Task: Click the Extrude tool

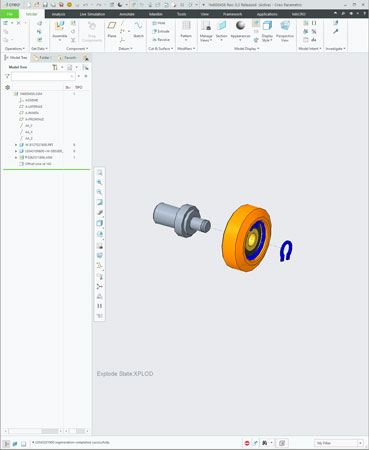Action: pos(161,31)
